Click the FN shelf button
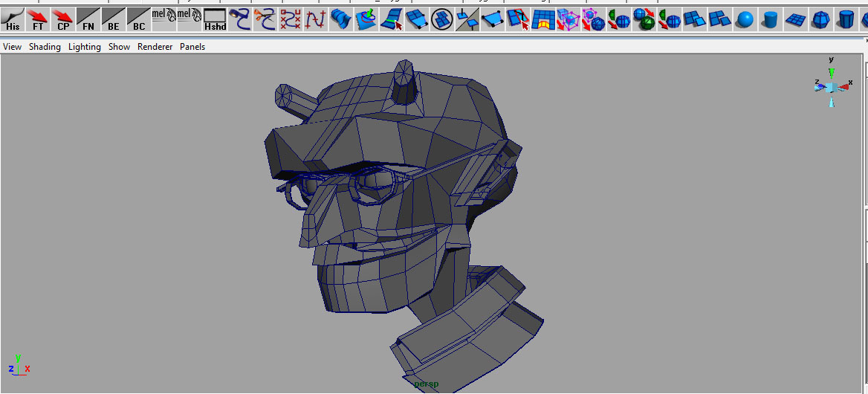Viewport: 868px width, 394px height. tap(88, 19)
